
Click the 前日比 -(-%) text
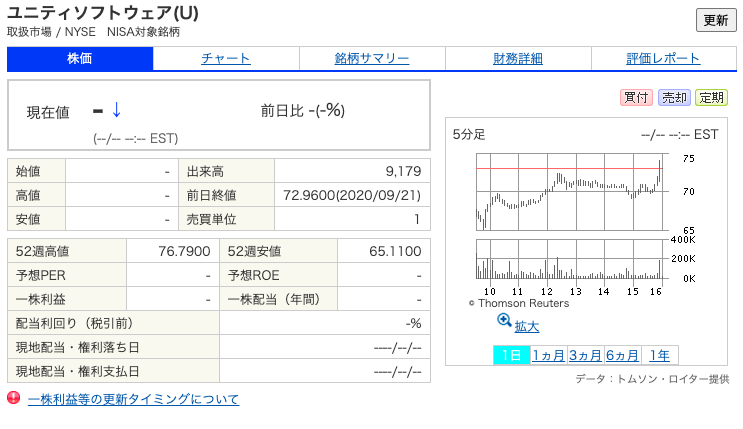point(303,111)
